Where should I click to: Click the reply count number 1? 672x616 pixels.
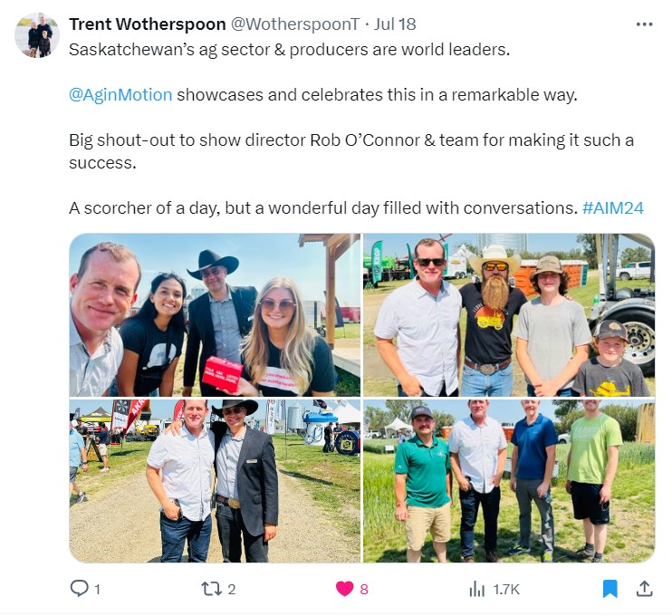(97, 590)
